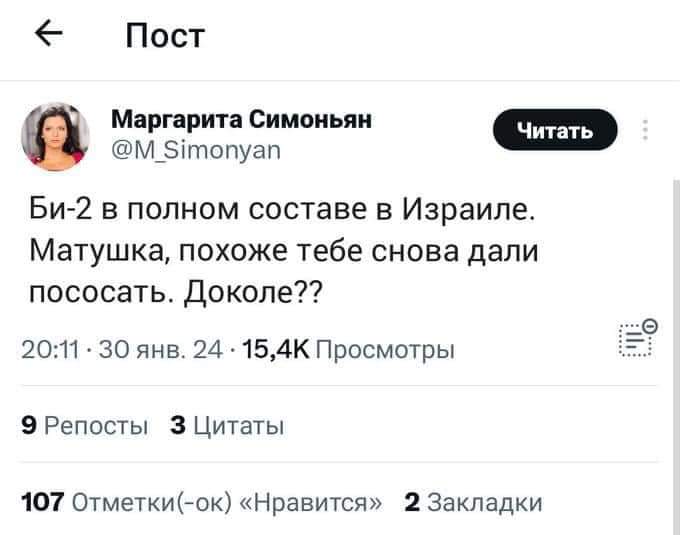The width and height of the screenshot is (680, 535).
Task: Click the word Би-2 in the post
Action: coord(61,209)
